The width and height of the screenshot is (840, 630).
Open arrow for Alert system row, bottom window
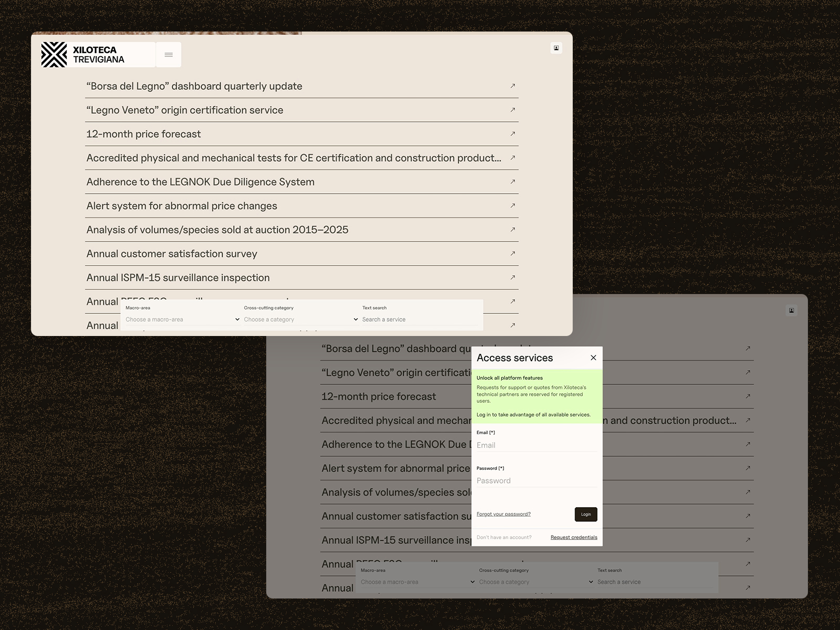click(748, 468)
